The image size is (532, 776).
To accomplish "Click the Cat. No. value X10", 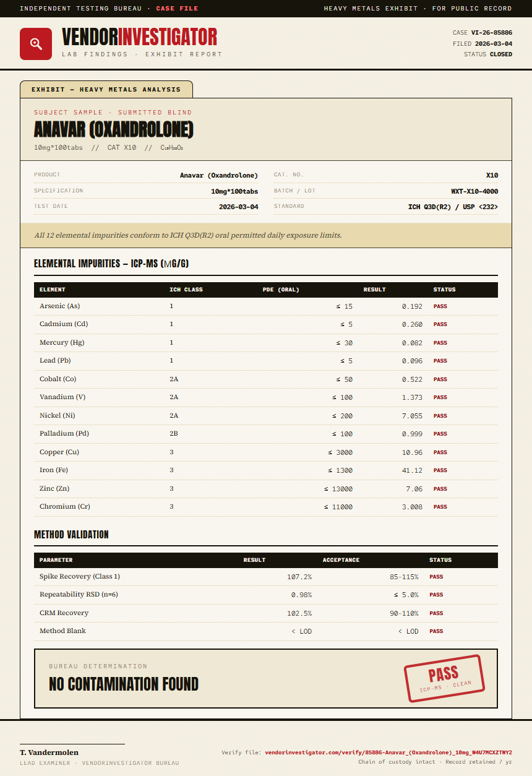I will click(x=492, y=175).
